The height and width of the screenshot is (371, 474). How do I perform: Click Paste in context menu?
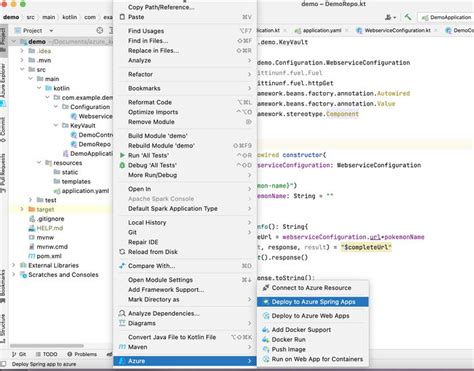point(185,17)
